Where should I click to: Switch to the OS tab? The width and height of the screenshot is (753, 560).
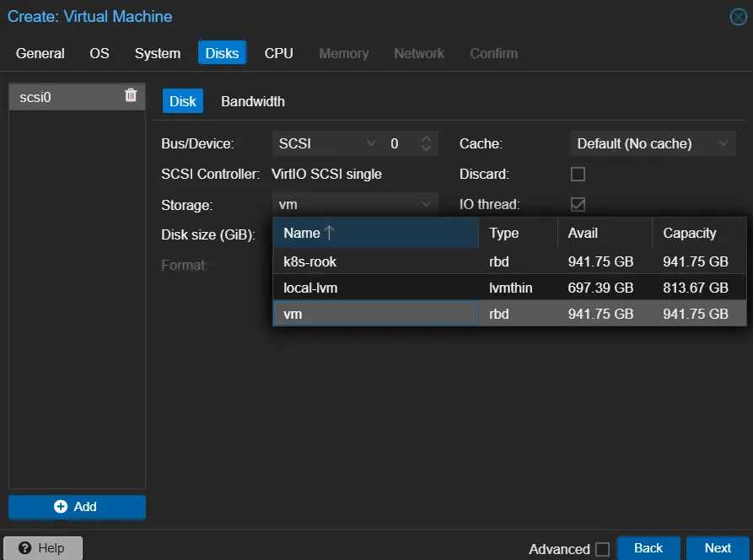(100, 53)
